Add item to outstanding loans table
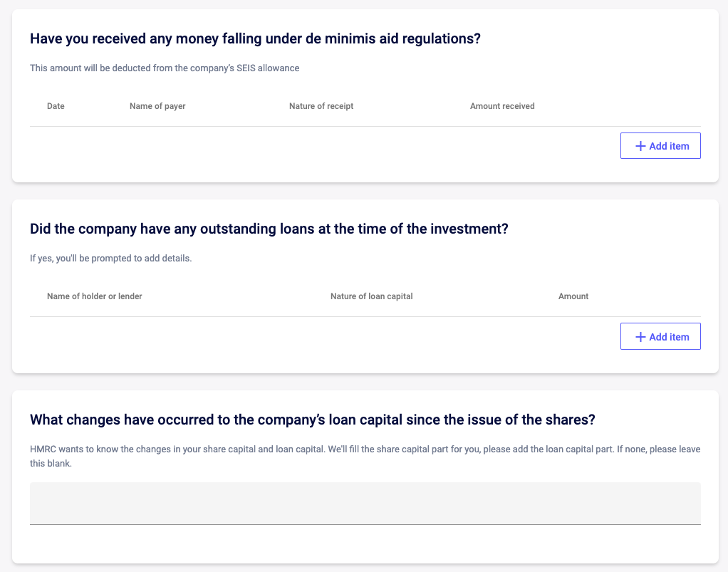 (x=660, y=336)
